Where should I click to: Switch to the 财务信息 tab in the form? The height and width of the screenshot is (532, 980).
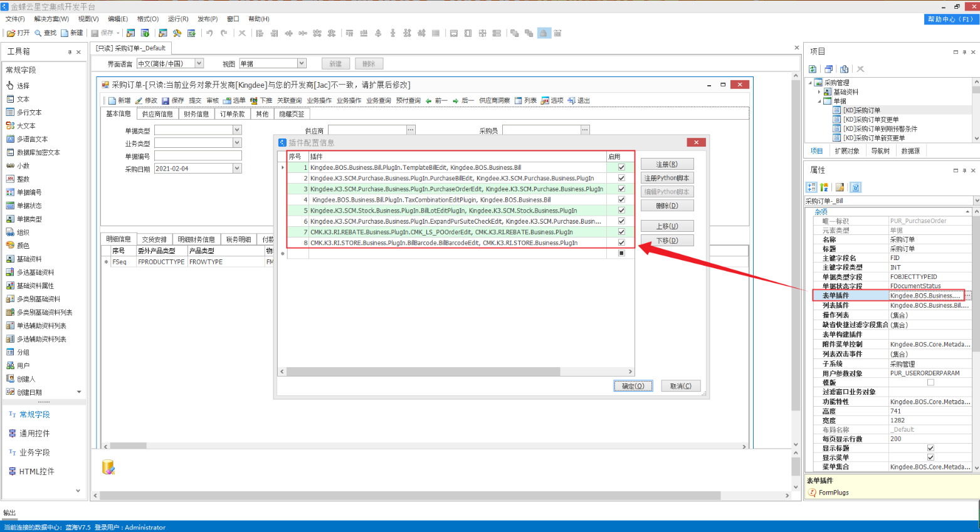(196, 114)
